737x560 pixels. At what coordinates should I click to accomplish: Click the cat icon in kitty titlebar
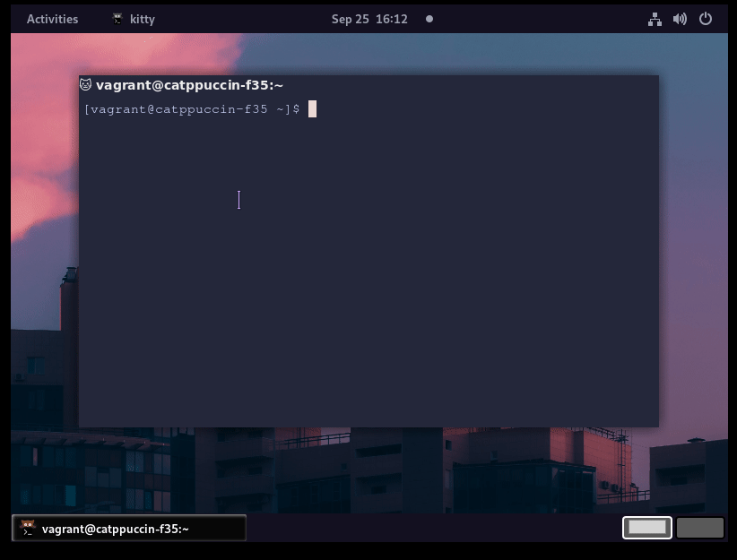tap(85, 84)
